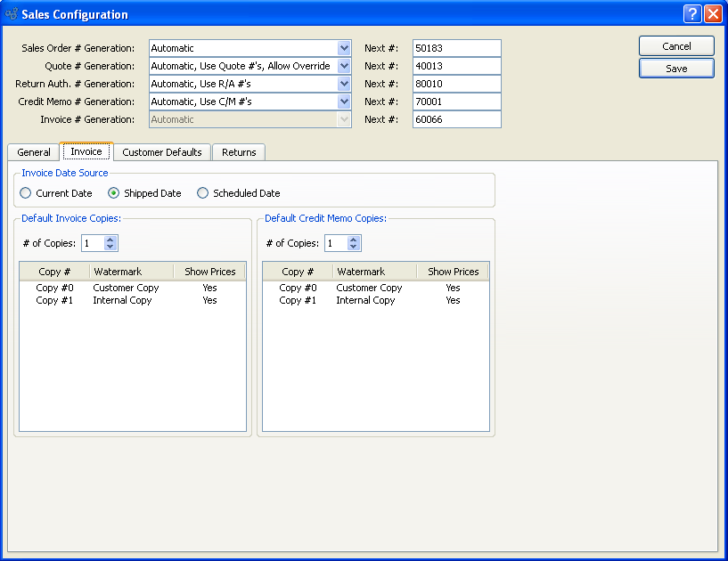Click the Help question mark icon
The image size is (728, 561).
[x=692, y=14]
